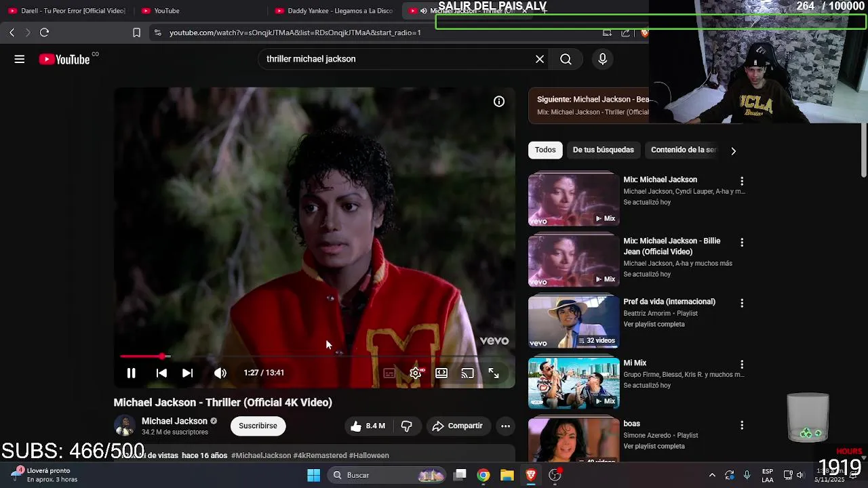Focus the browser address bar URL
Image resolution: width=868 pixels, height=488 pixels.
295,33
